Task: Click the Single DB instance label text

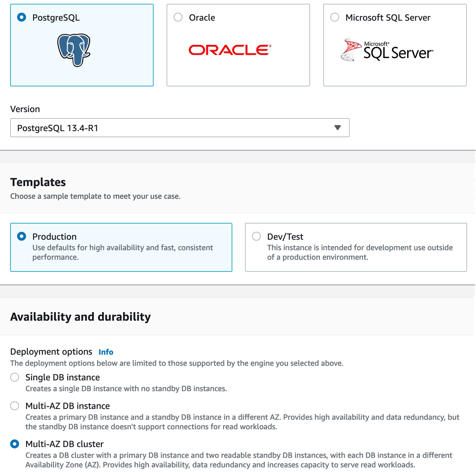Action: click(x=63, y=377)
